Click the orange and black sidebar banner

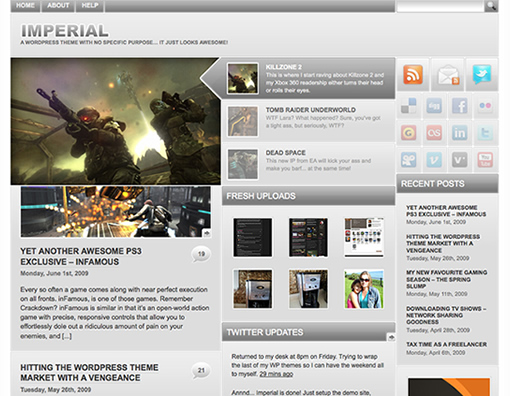tap(449, 387)
